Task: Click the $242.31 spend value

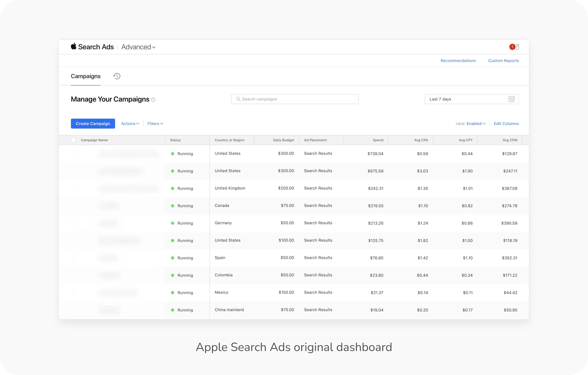Action: (x=376, y=188)
